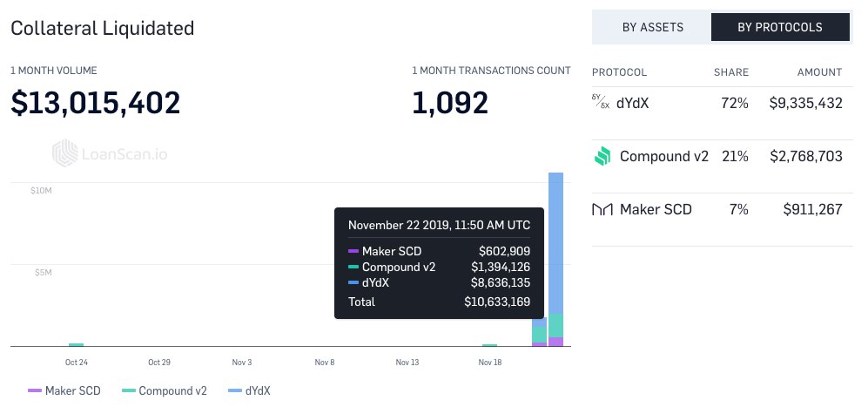Toggle Maker SCD series in chart legend
This screenshot has height=407, width=868.
pos(64,391)
